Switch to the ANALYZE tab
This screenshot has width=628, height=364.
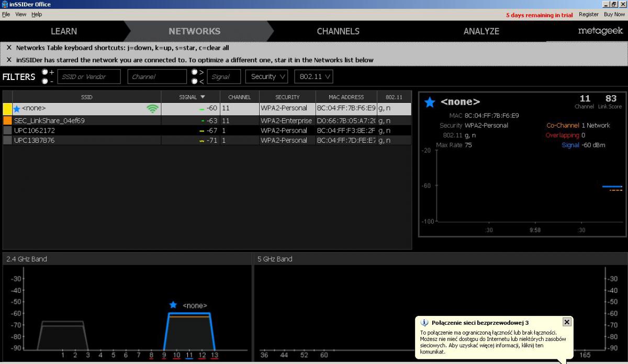coord(481,31)
